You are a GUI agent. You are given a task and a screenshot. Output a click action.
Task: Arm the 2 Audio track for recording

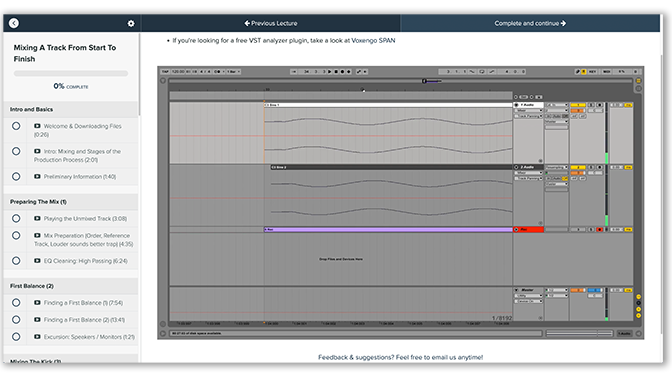pyautogui.click(x=600, y=167)
